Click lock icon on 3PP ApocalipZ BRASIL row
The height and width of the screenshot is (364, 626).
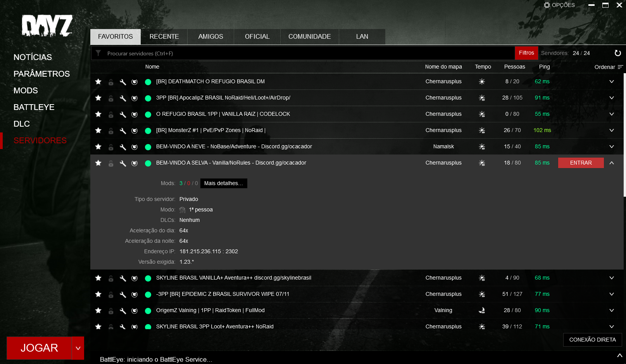point(111,98)
